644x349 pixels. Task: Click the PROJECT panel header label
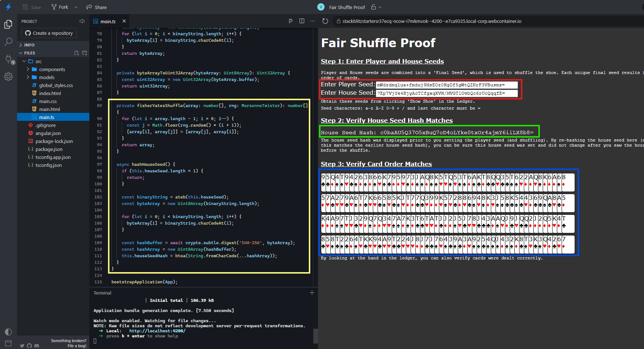(x=29, y=21)
